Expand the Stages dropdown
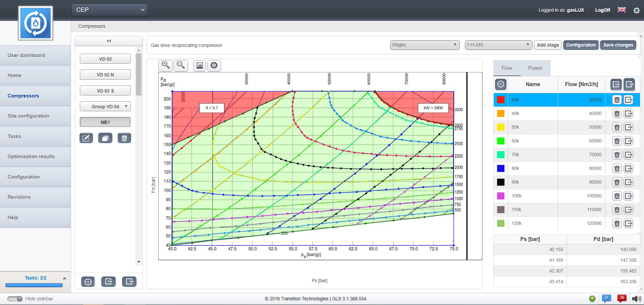This screenshot has height=305, width=644. 424,45
